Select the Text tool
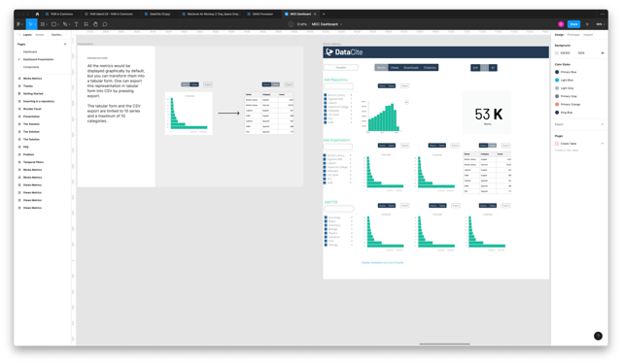 click(76, 24)
